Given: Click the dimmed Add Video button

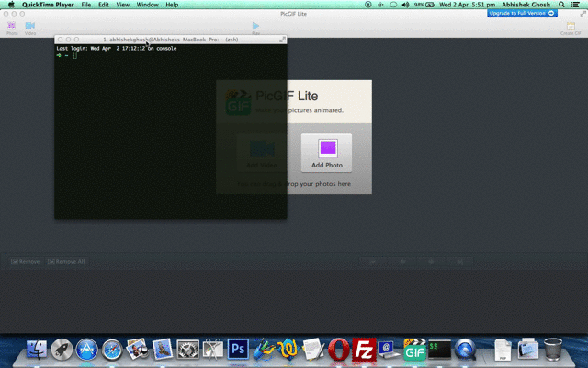Looking at the screenshot, I should tap(262, 154).
